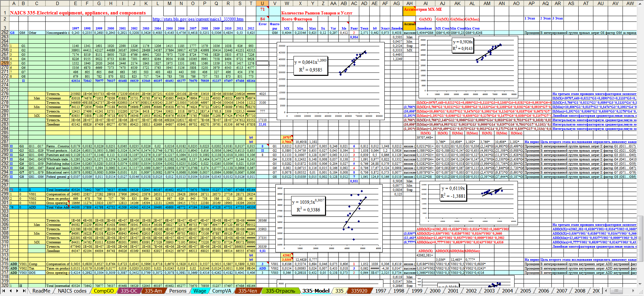Image resolution: width=644 pixels, height=296 pixels.
Task: Click the next sheet navigation arrow
Action: coord(17,291)
